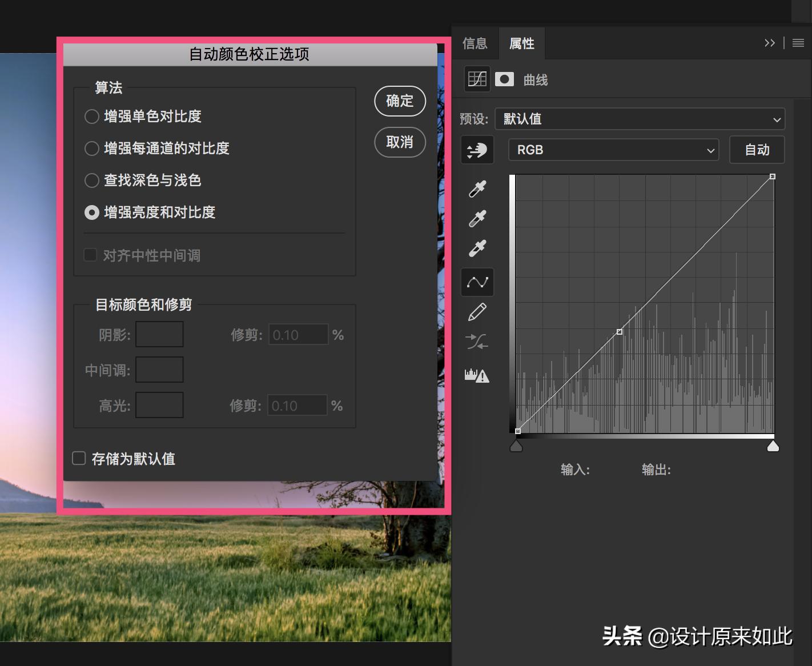Select the black point eyedropper tool
This screenshot has width=812, height=666.
pyautogui.click(x=477, y=188)
